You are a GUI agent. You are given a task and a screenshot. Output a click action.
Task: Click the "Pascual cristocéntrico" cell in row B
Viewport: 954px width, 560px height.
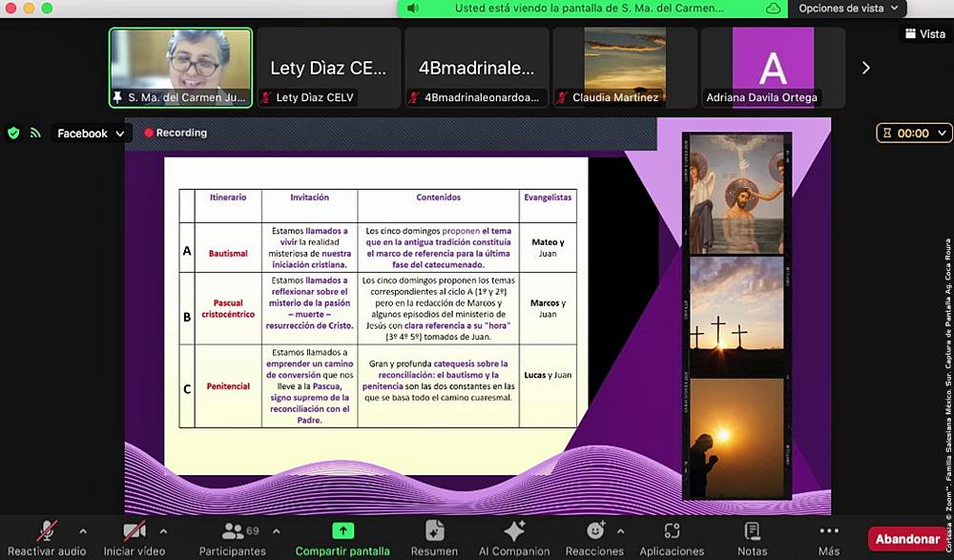[x=228, y=308]
